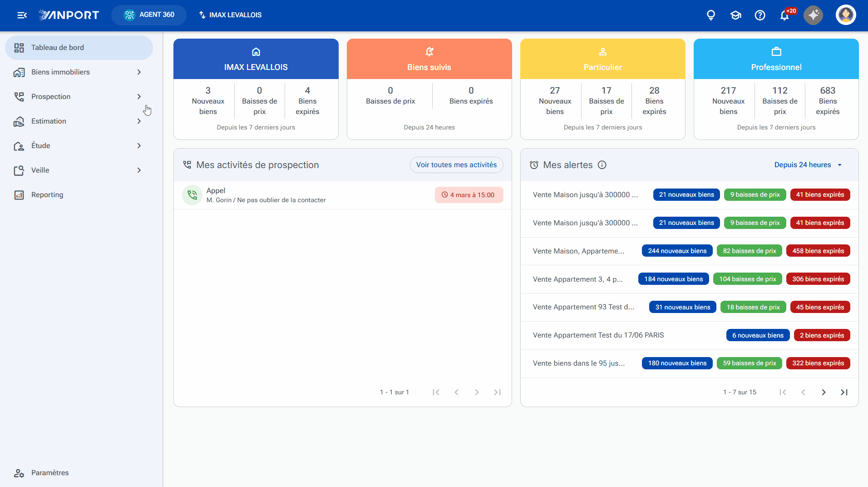Collapse the sidebar with the hamburger menu icon
This screenshot has width=868, height=487.
(22, 15)
